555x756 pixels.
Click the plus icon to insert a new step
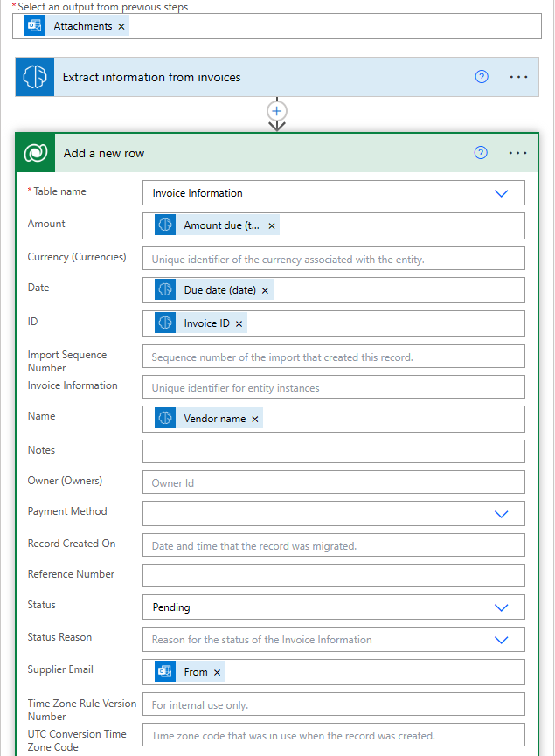coord(277,111)
